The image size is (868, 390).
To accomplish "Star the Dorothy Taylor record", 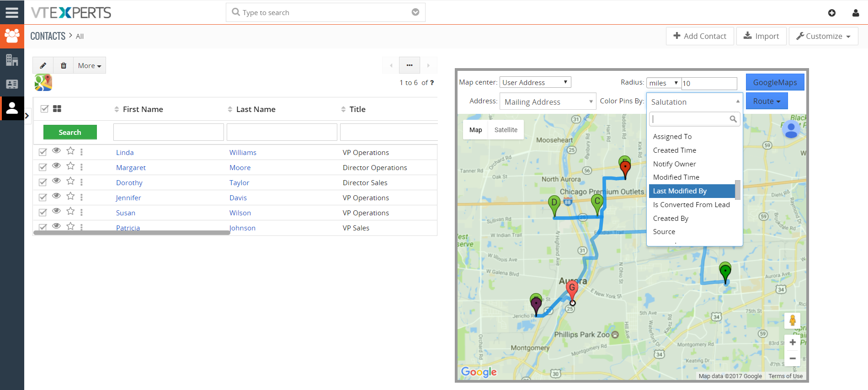I will pyautogui.click(x=70, y=181).
